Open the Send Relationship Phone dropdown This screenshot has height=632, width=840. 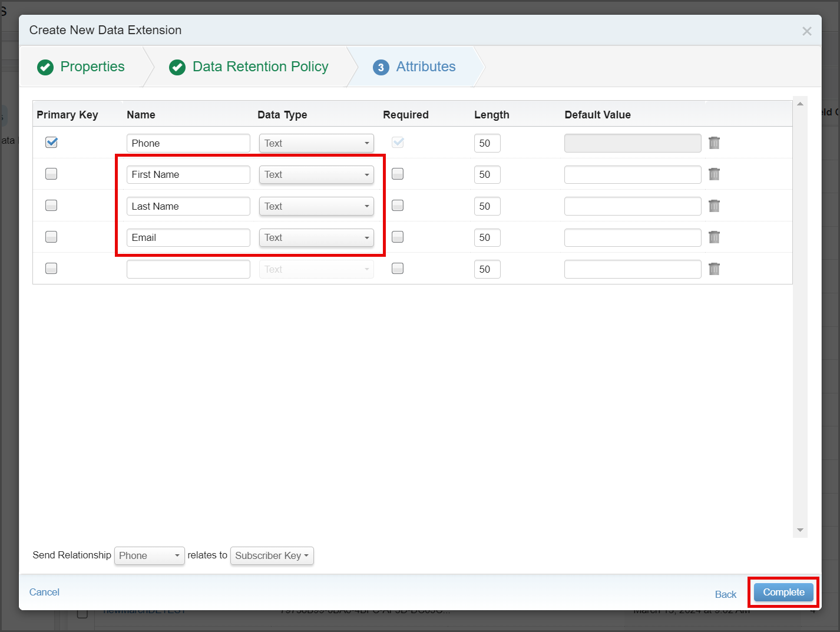click(150, 555)
